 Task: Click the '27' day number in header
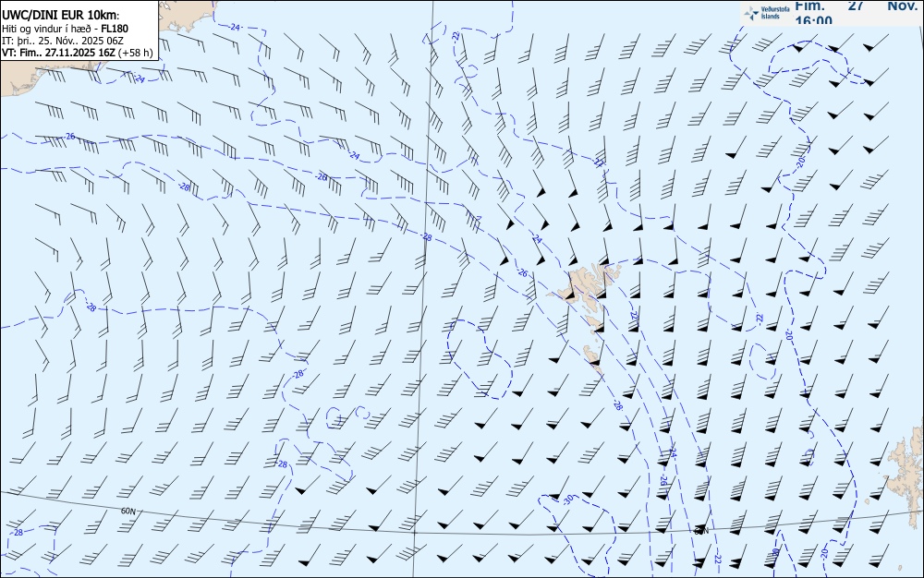tap(856, 6)
